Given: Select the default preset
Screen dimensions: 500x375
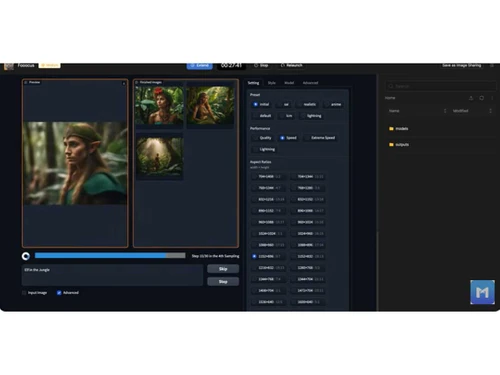Looking at the screenshot, I should point(262,116).
